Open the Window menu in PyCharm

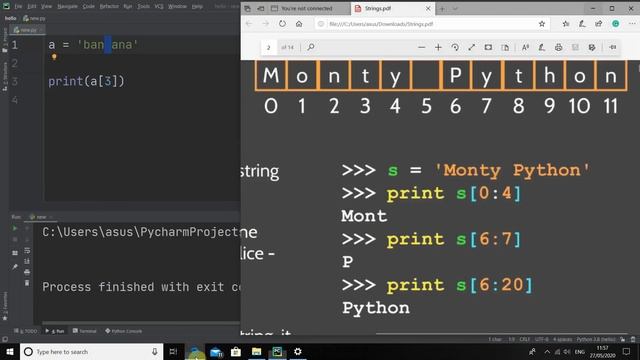[177, 7]
